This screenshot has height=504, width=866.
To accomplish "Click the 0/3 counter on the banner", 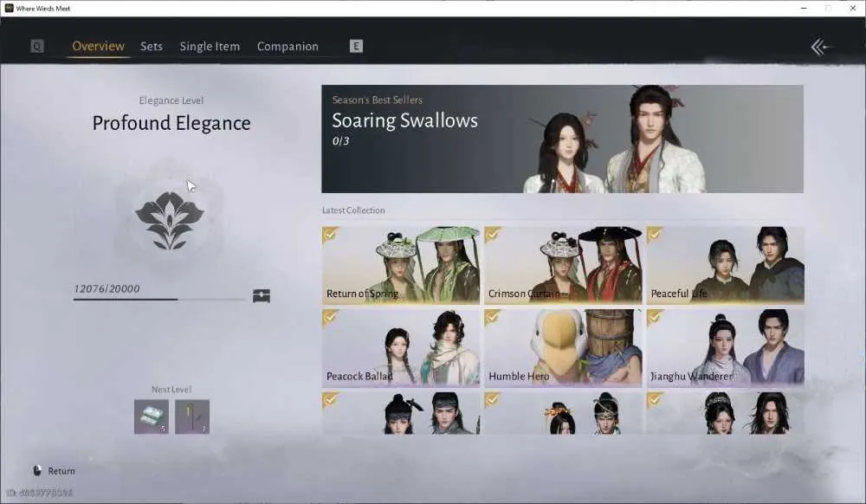I will pyautogui.click(x=340, y=141).
